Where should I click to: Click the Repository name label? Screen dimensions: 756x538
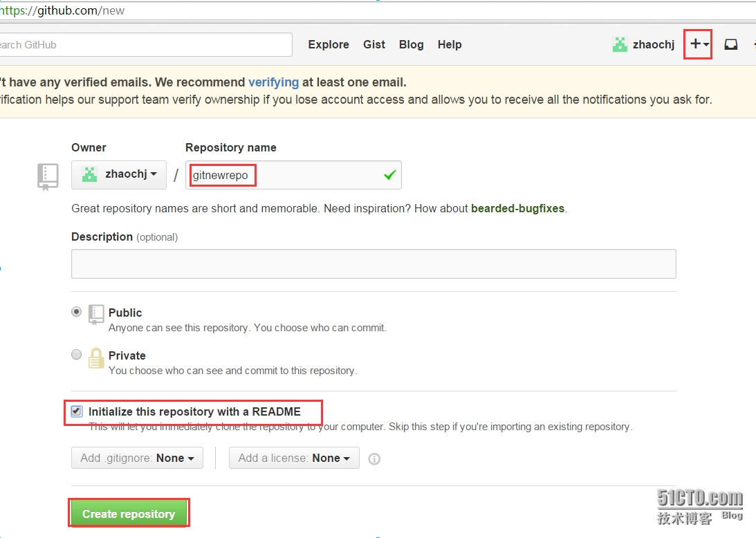[x=231, y=147]
